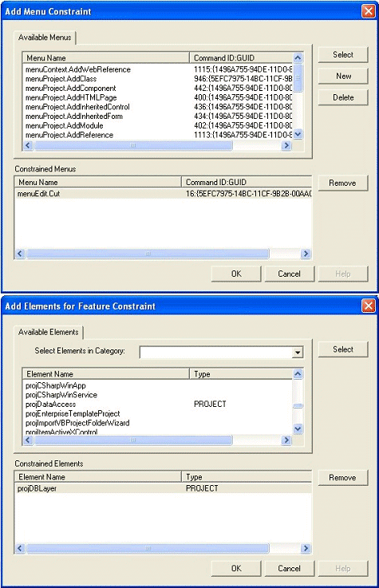
Task: Select menuContext.AddWebReference row
Action: tap(159, 69)
